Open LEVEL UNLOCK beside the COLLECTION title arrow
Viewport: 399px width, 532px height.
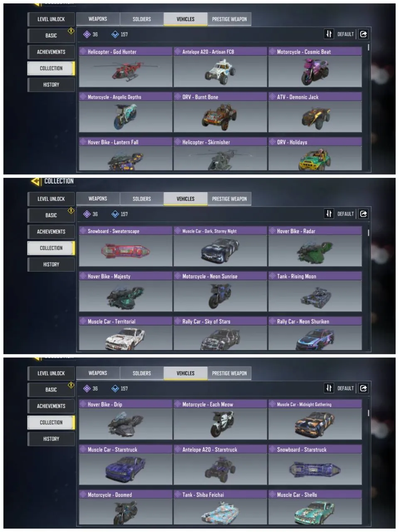point(51,199)
